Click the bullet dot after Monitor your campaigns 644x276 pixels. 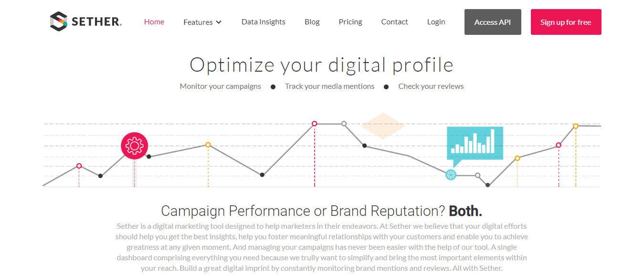click(273, 87)
